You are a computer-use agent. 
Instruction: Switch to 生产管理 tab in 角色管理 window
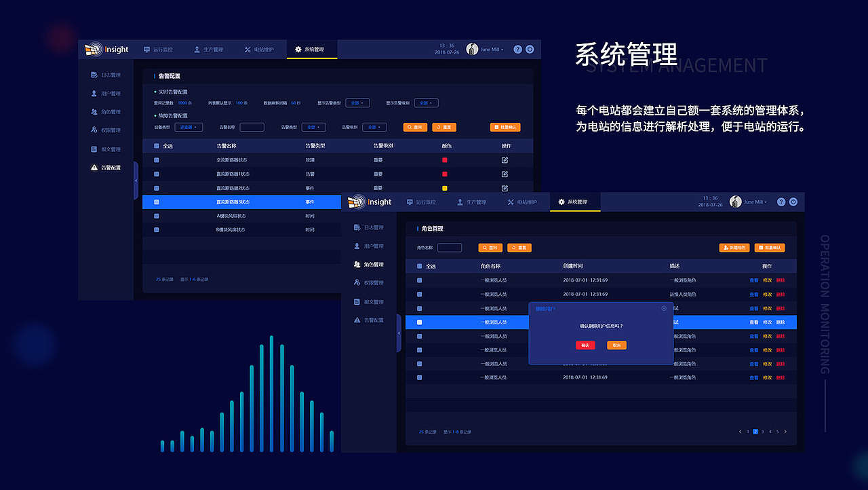[x=471, y=202]
